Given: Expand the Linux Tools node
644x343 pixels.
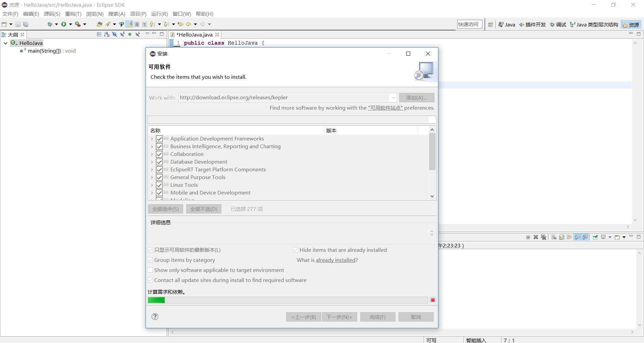Looking at the screenshot, I should coord(152,185).
